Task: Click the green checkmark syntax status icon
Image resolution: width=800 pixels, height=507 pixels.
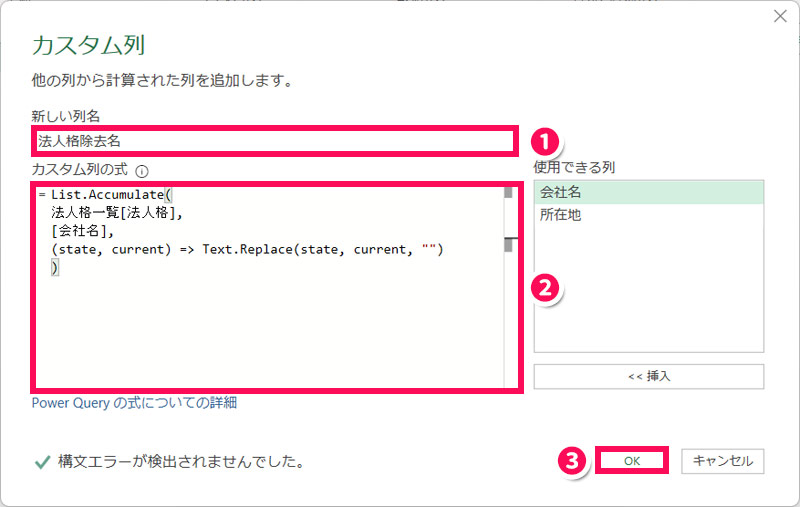Action: pyautogui.click(x=42, y=462)
